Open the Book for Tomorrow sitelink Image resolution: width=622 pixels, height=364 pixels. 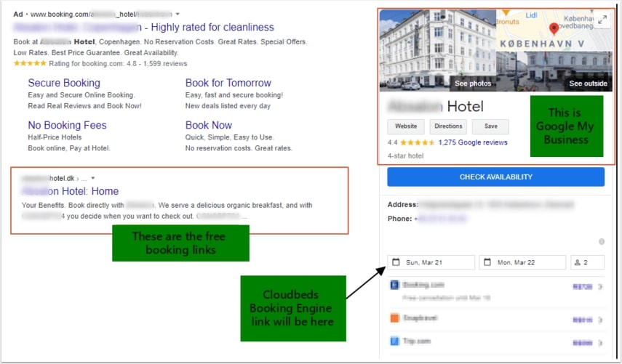click(x=228, y=83)
